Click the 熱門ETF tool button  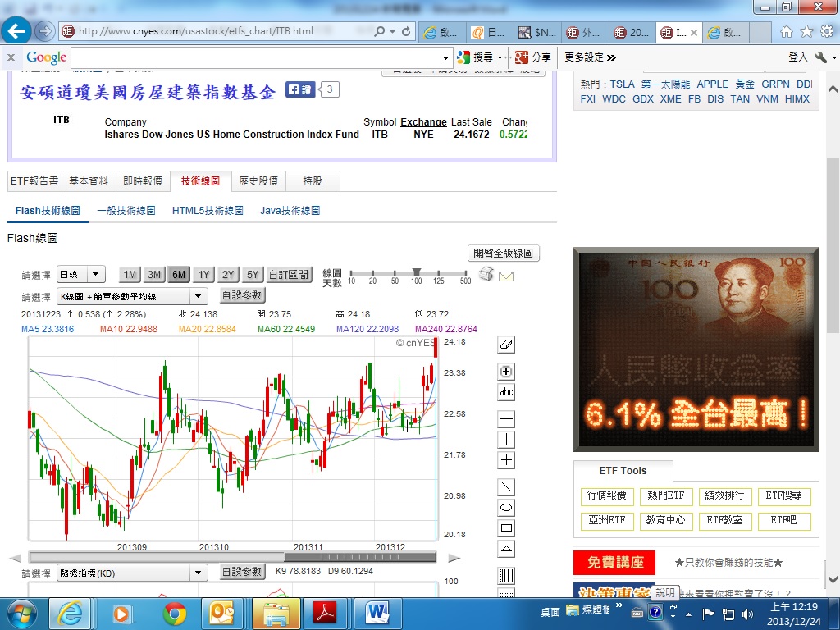666,496
